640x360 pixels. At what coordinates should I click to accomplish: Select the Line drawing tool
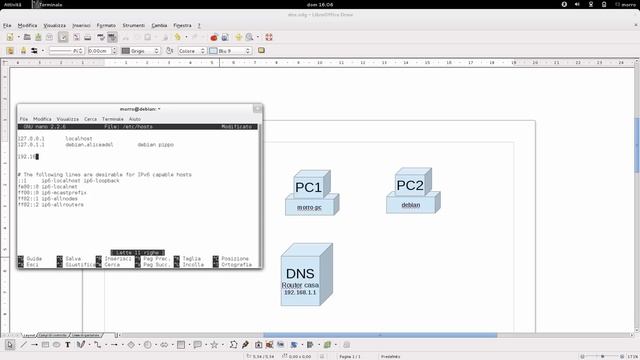point(23,345)
